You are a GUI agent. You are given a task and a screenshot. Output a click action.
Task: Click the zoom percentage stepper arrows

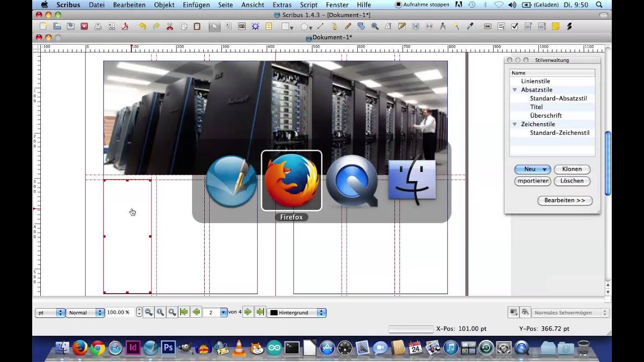[139, 313]
